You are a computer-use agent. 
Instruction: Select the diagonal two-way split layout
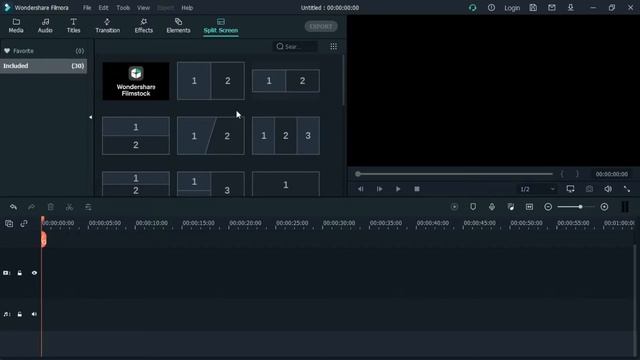coord(211,136)
